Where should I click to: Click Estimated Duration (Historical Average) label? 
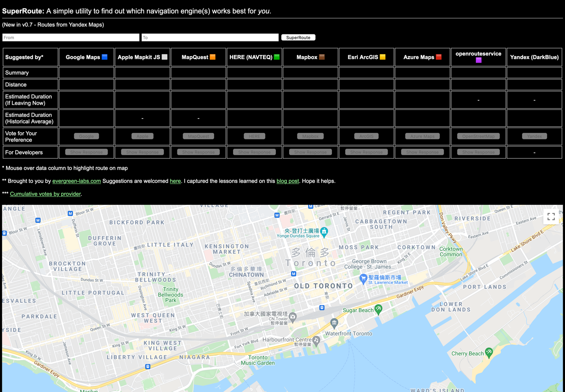coord(29,118)
